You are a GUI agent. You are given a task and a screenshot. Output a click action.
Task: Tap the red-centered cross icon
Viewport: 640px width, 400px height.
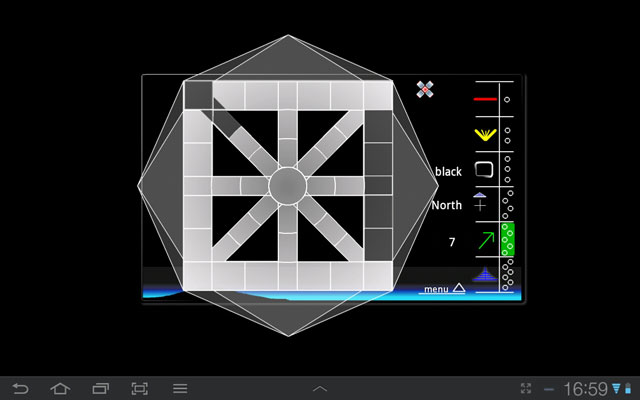(425, 89)
